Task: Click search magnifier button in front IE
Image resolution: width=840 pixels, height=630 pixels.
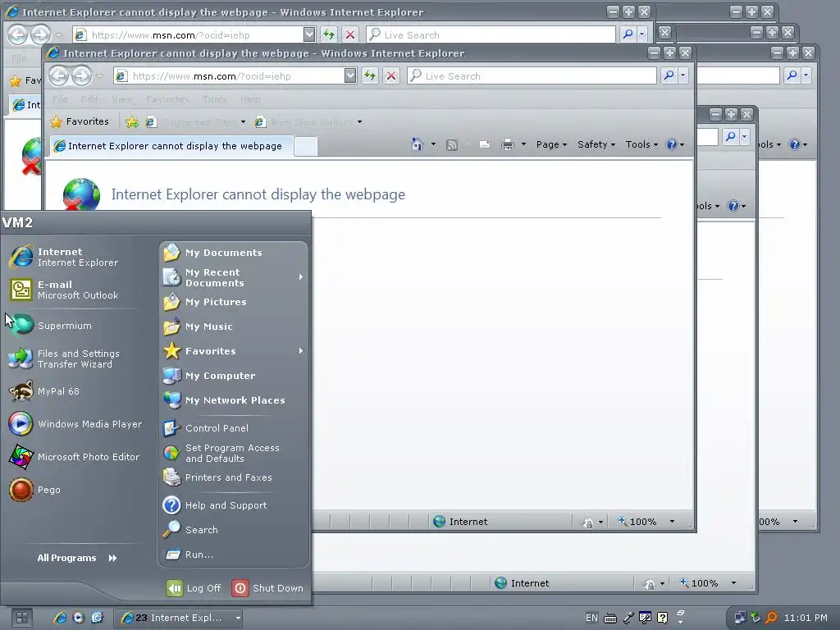Action: coord(669,76)
